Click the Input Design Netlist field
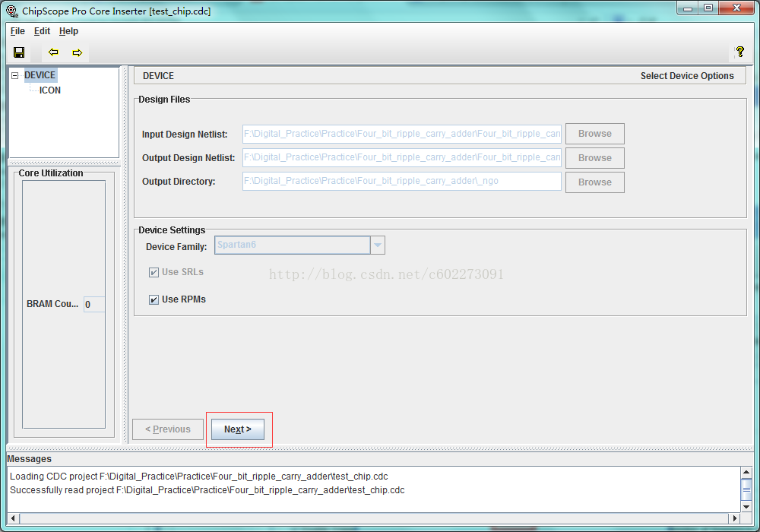This screenshot has height=532, width=760. [x=402, y=134]
